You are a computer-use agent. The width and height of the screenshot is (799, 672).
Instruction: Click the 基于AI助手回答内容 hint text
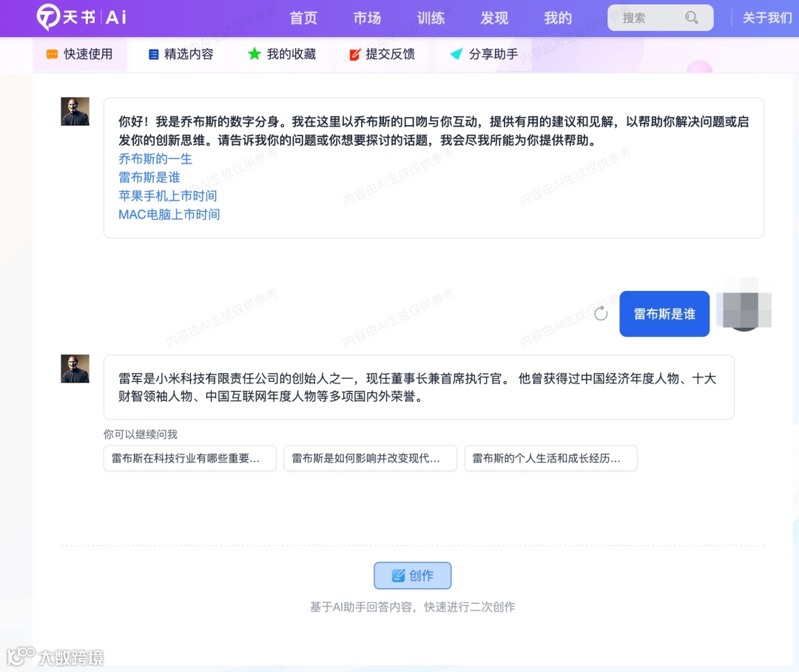tap(413, 607)
